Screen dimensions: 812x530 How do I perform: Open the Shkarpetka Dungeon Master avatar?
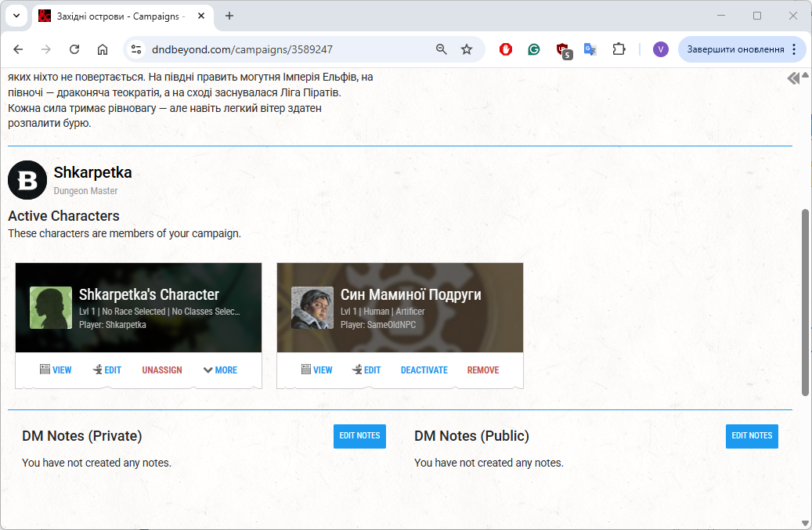(x=27, y=180)
